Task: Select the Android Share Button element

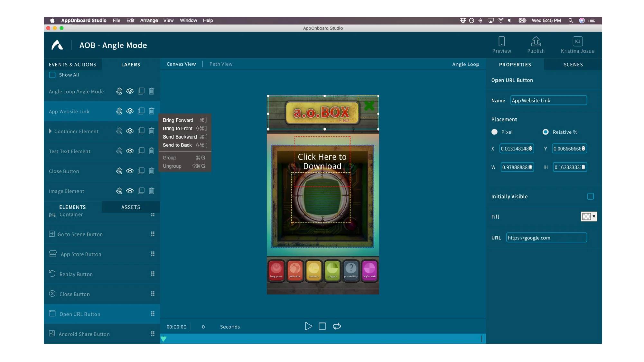Action: click(x=84, y=334)
